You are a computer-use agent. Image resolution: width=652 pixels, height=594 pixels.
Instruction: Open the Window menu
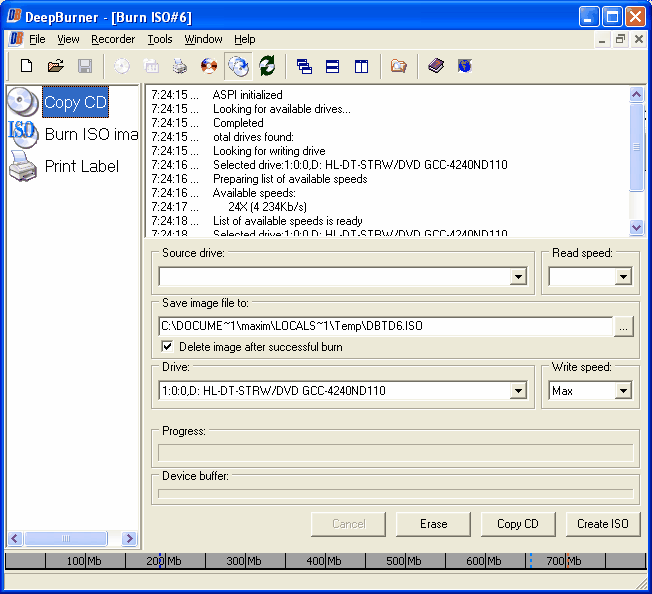203,39
